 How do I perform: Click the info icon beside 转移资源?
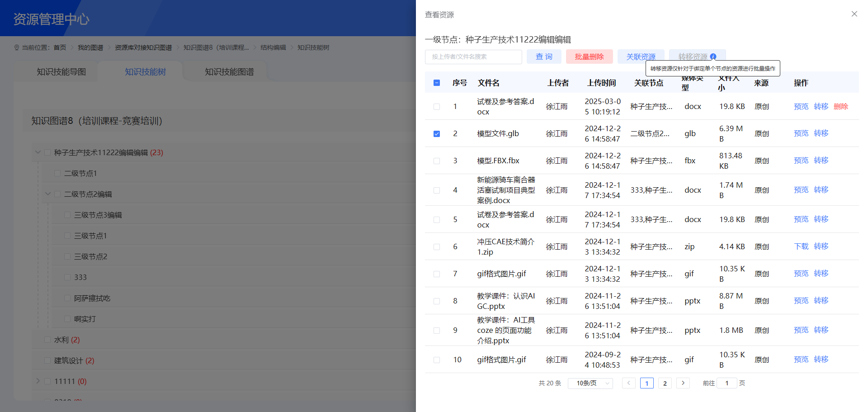pos(713,57)
